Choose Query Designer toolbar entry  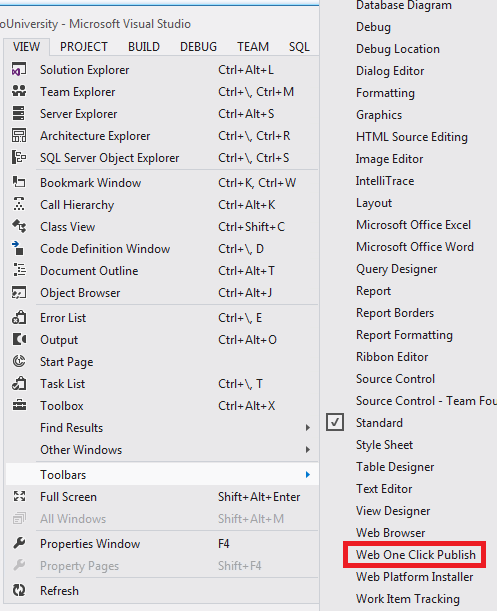[x=396, y=269]
